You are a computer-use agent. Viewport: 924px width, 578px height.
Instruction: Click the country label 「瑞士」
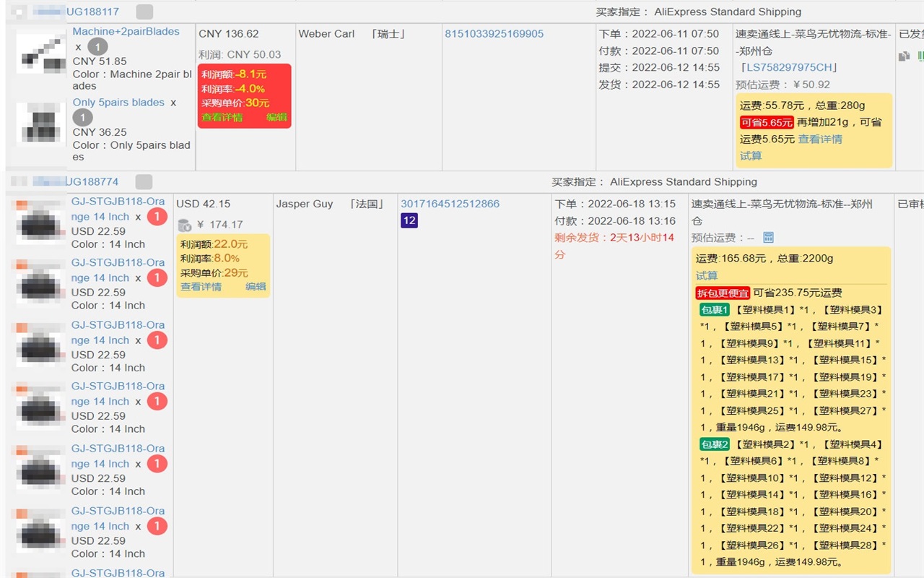(x=389, y=34)
